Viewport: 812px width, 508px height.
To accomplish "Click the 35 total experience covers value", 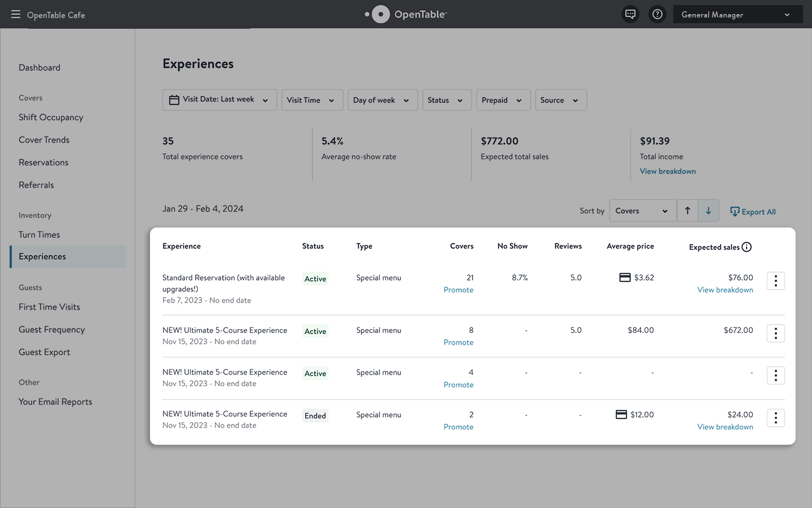I will pos(168,141).
